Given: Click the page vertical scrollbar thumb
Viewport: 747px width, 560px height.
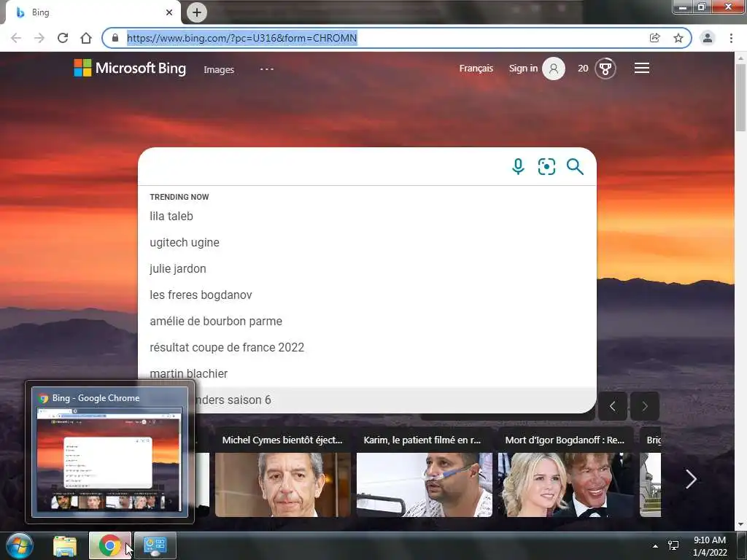Looking at the screenshot, I should [x=740, y=98].
